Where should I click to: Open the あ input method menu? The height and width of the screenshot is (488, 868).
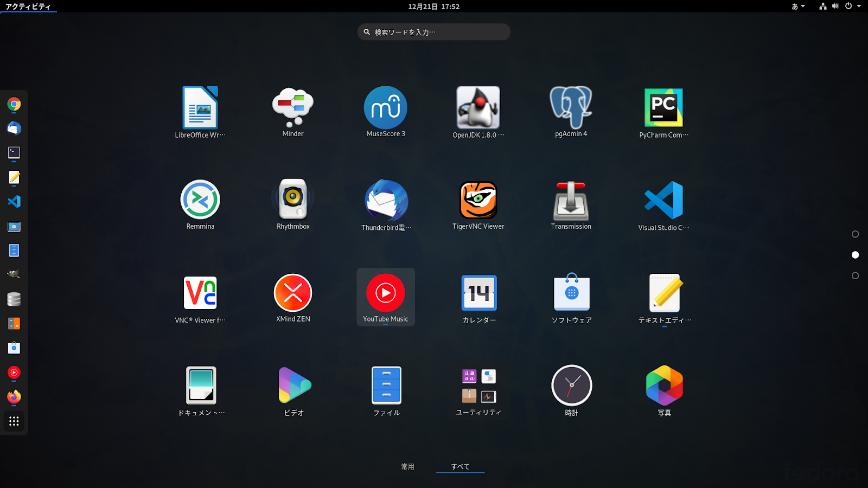[x=798, y=7]
